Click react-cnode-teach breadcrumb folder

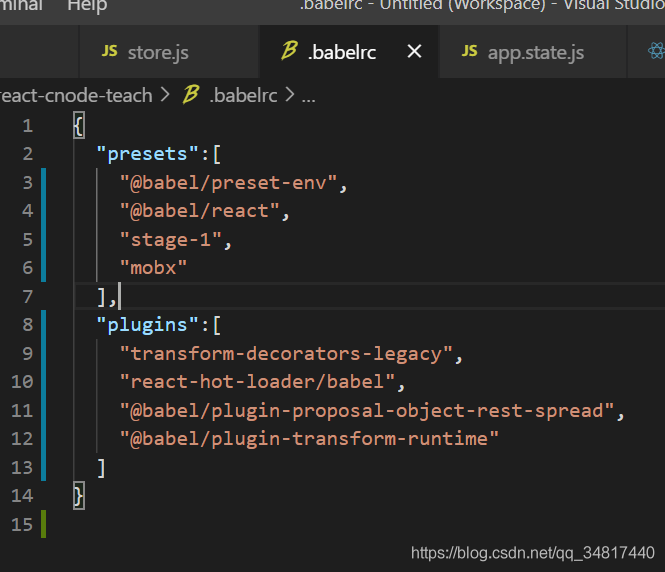(x=76, y=95)
